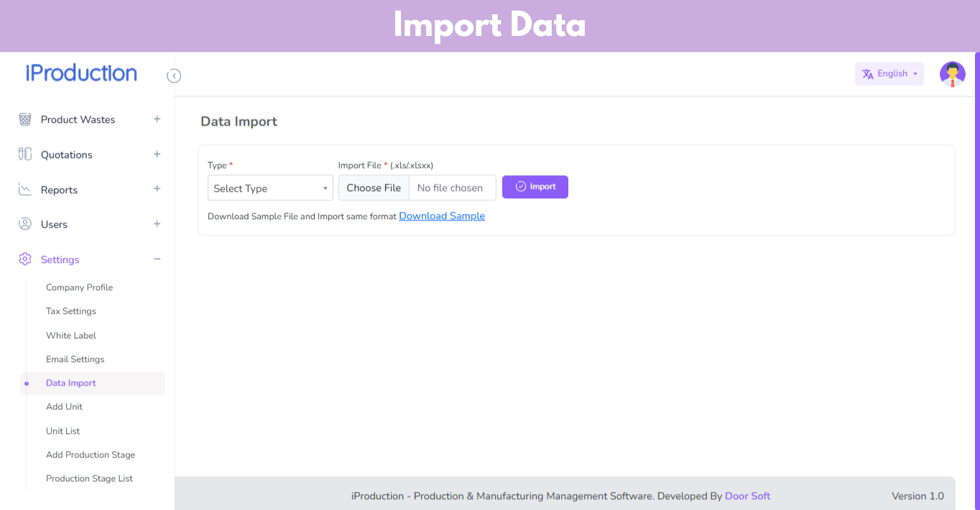Open the Select Type dropdown
This screenshot has width=980, height=510.
click(270, 188)
